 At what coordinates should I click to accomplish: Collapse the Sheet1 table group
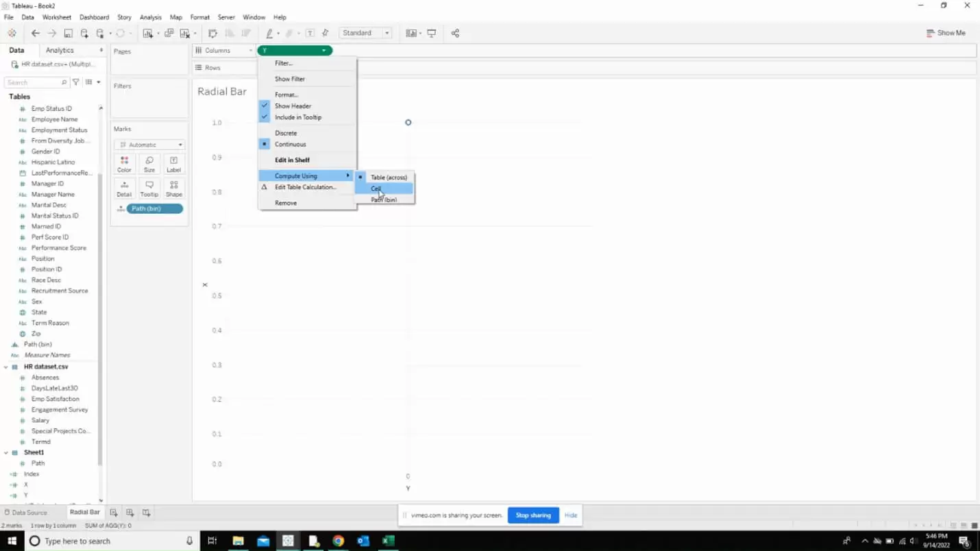6,452
